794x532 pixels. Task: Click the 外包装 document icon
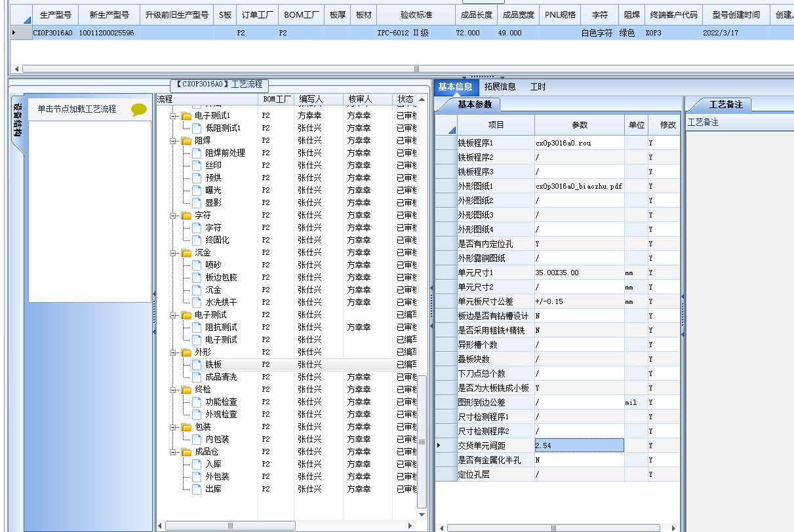(197, 477)
